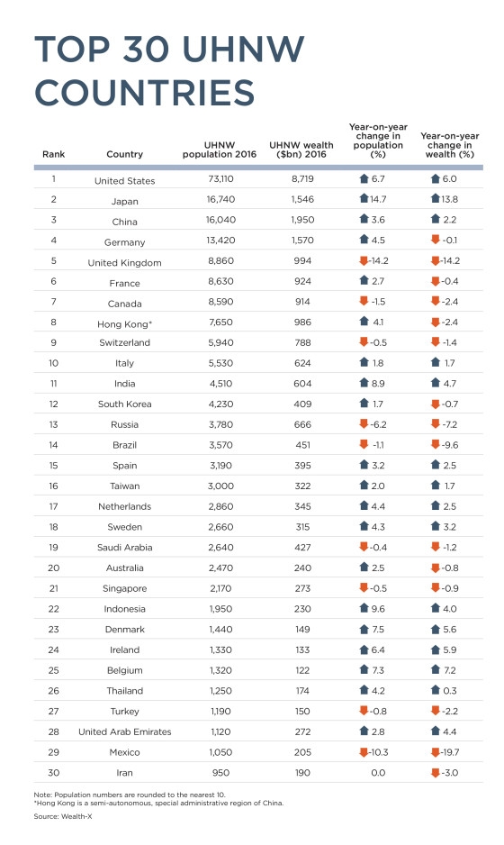Click the Rank column header
The image size is (504, 845).
point(53,154)
